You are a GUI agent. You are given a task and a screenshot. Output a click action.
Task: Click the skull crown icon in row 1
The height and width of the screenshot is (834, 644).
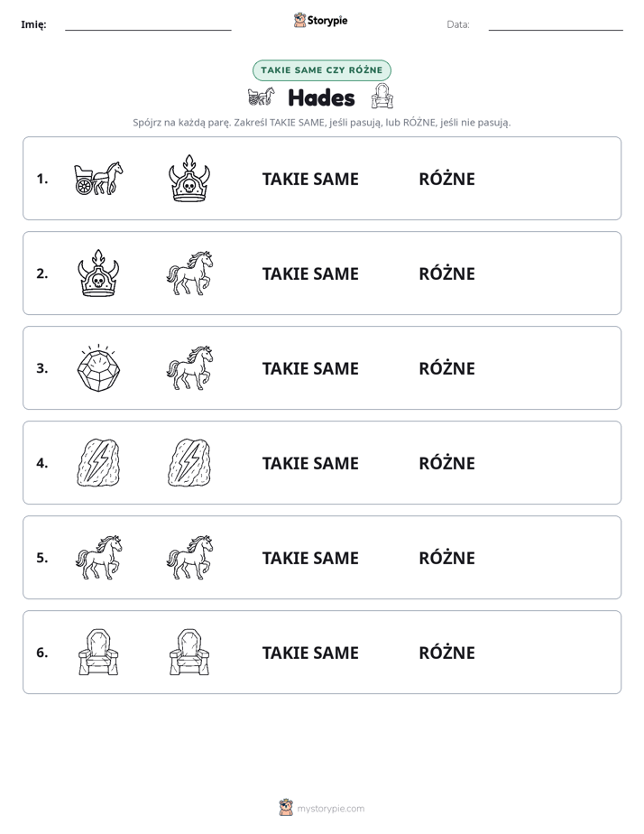coord(189,178)
